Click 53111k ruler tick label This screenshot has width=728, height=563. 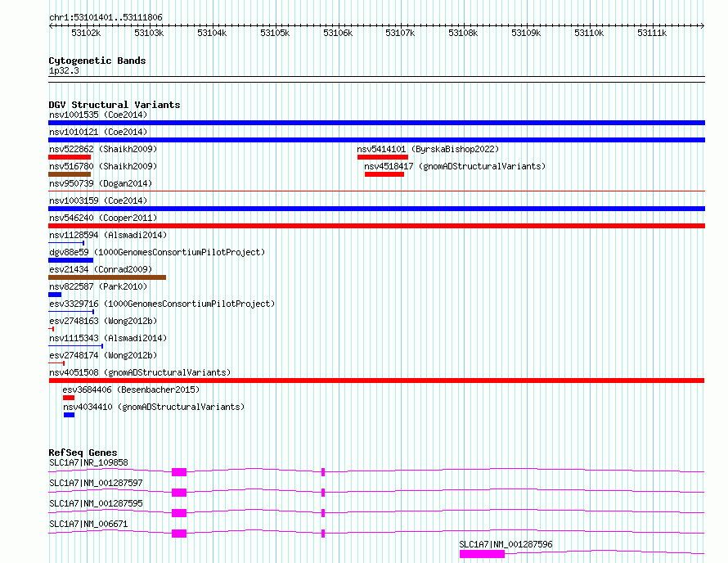[x=652, y=33]
